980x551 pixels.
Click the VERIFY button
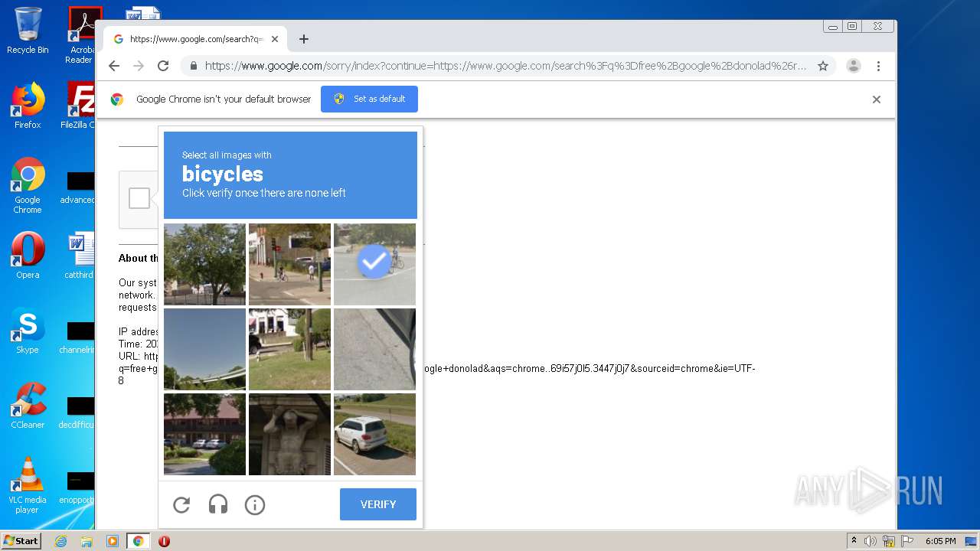378,504
